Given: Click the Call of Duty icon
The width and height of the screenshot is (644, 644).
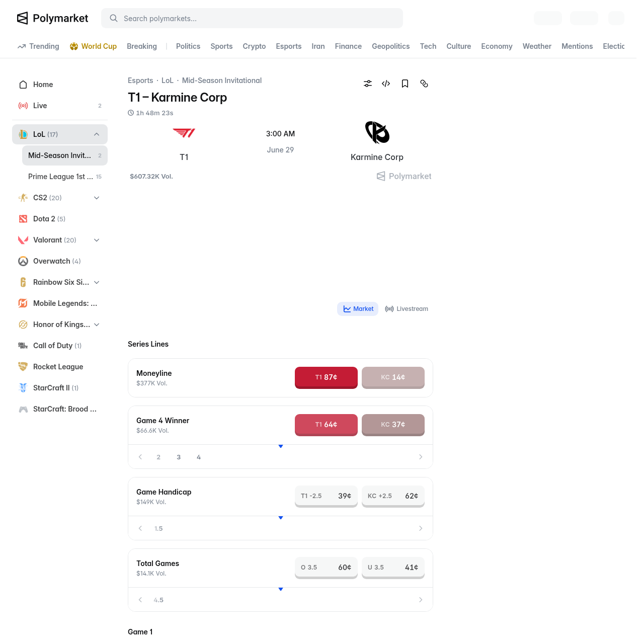Looking at the screenshot, I should point(23,346).
